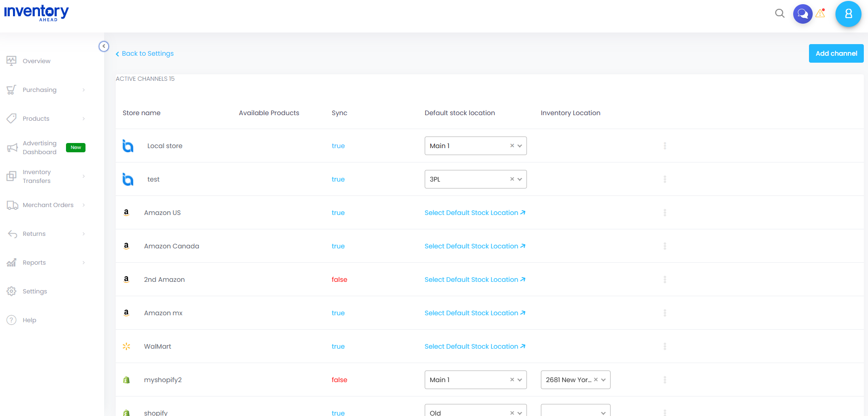The height and width of the screenshot is (416, 868).
Task: Open row options for Local store
Action: tap(665, 146)
